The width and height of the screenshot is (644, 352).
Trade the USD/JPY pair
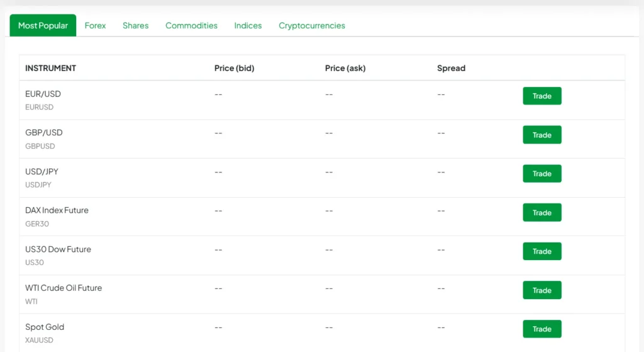(541, 174)
